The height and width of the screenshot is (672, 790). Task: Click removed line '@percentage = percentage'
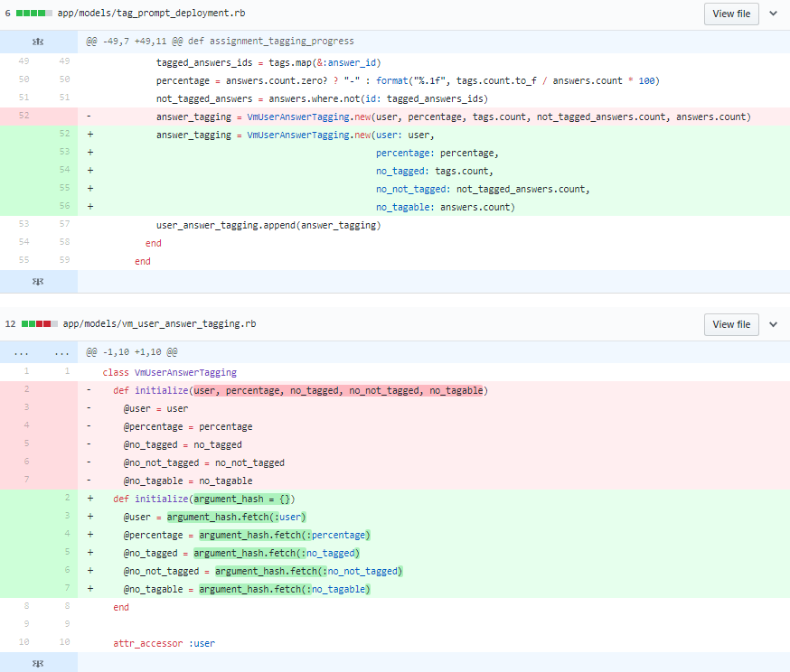[x=434, y=426]
